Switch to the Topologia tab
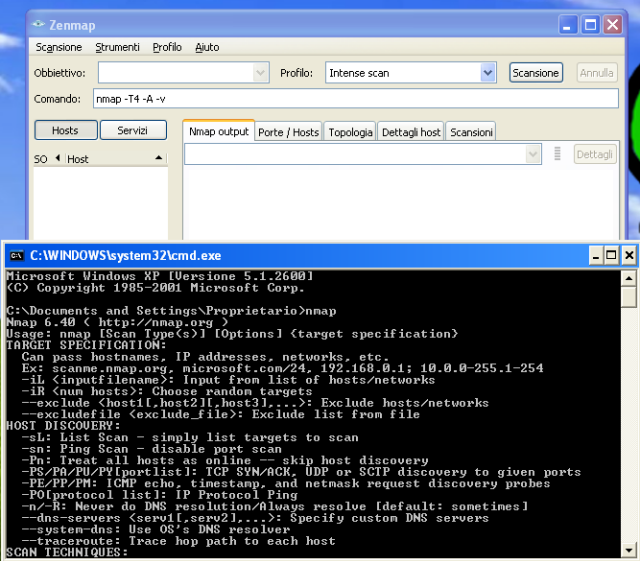 coord(350,132)
